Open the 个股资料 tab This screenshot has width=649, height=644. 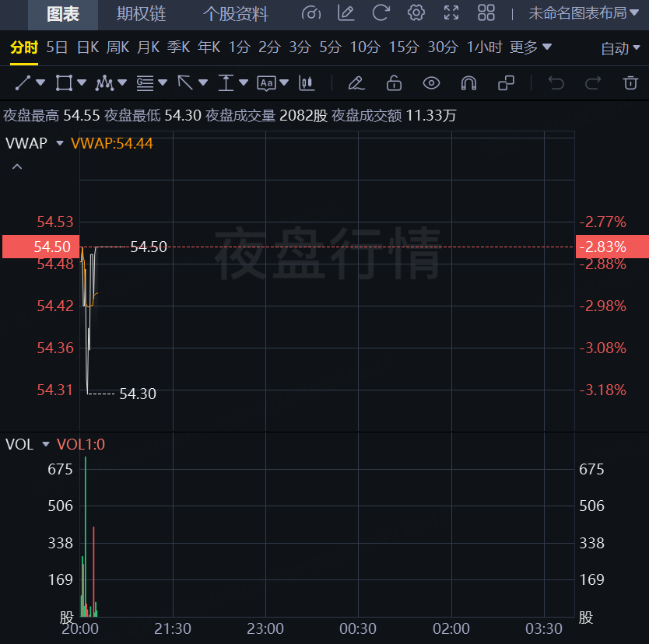coord(235,14)
